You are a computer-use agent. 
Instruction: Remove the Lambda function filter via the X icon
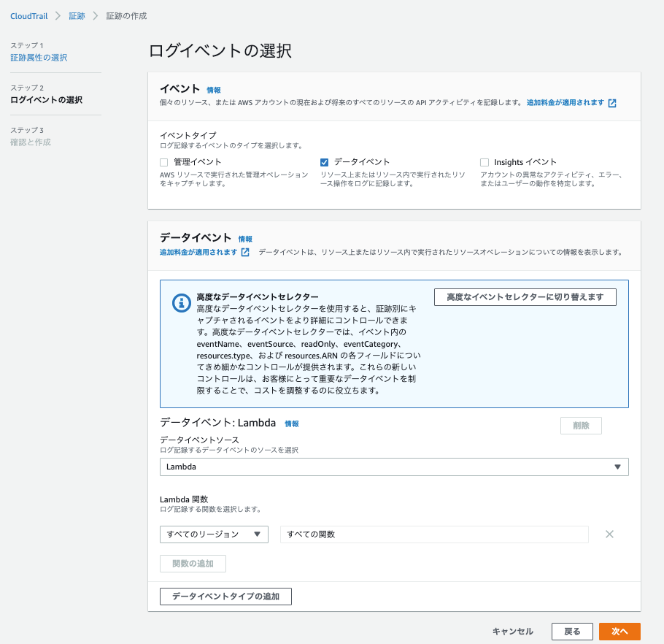[609, 534]
